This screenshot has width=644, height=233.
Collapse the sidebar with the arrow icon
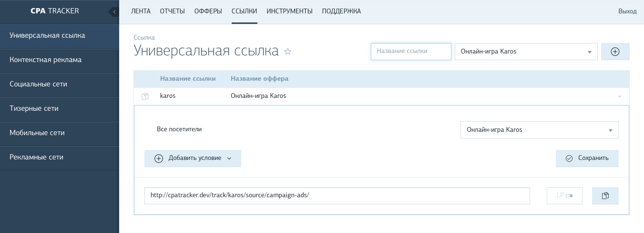[114, 11]
